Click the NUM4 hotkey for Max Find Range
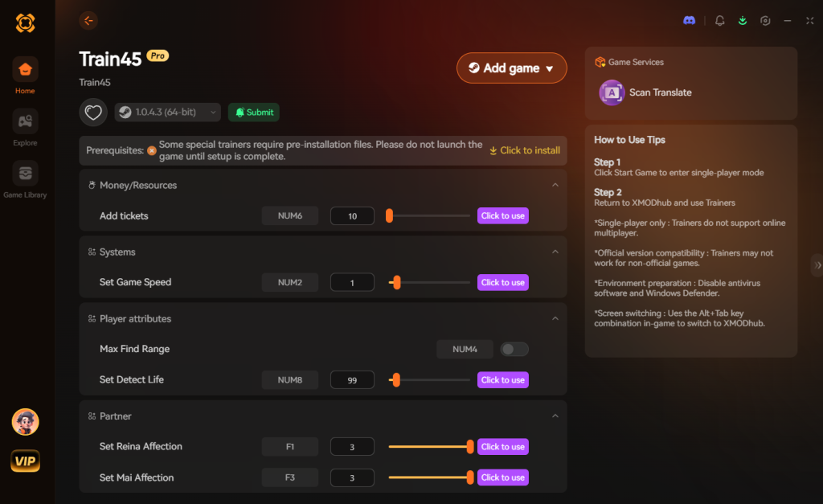823x504 pixels. click(x=465, y=349)
